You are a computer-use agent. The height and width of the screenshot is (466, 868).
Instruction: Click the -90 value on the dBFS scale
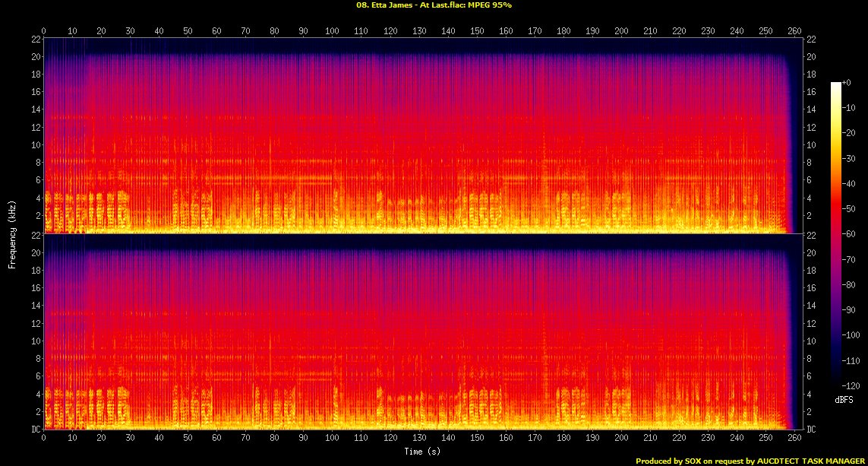(851, 310)
